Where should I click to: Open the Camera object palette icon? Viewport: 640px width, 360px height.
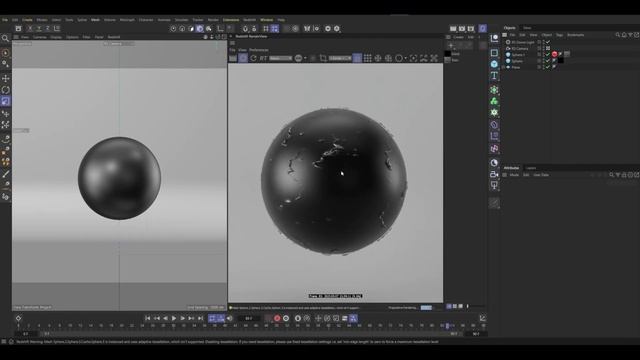tap(494, 174)
